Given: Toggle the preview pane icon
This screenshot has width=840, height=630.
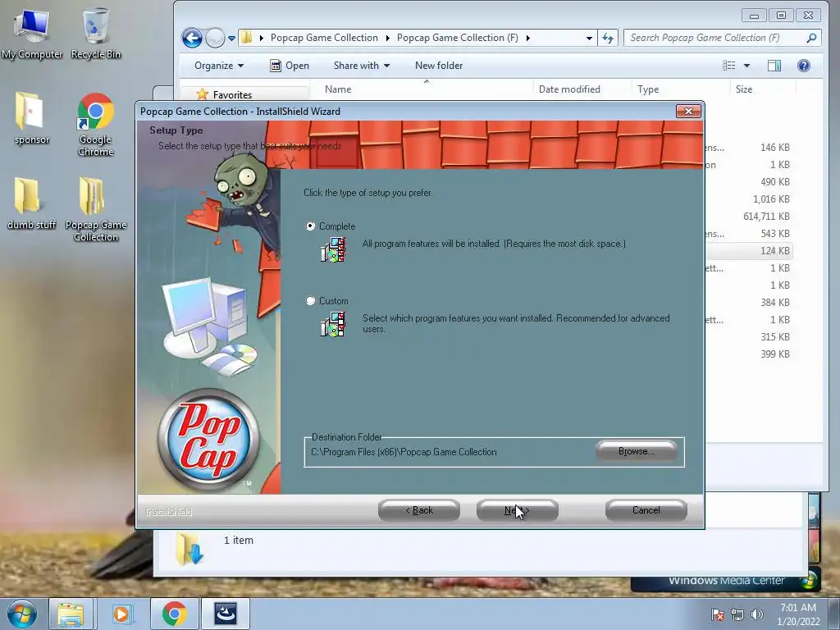Looking at the screenshot, I should (x=774, y=66).
